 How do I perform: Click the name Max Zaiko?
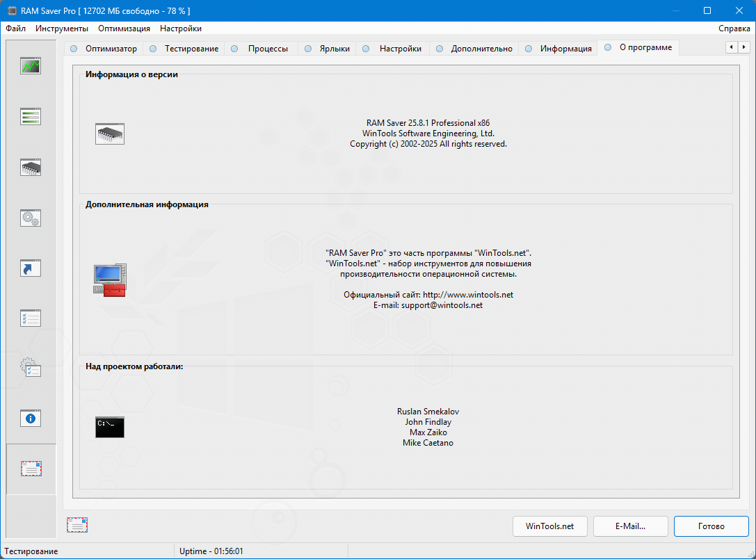428,432
